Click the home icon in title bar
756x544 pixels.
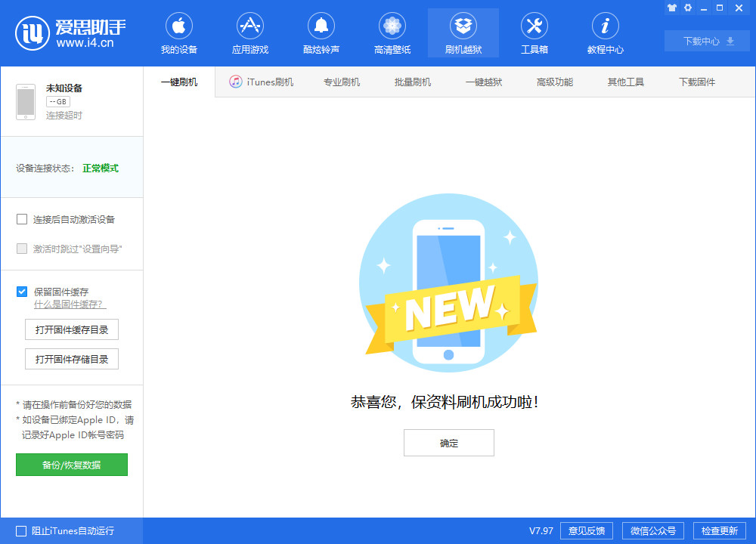pos(671,8)
